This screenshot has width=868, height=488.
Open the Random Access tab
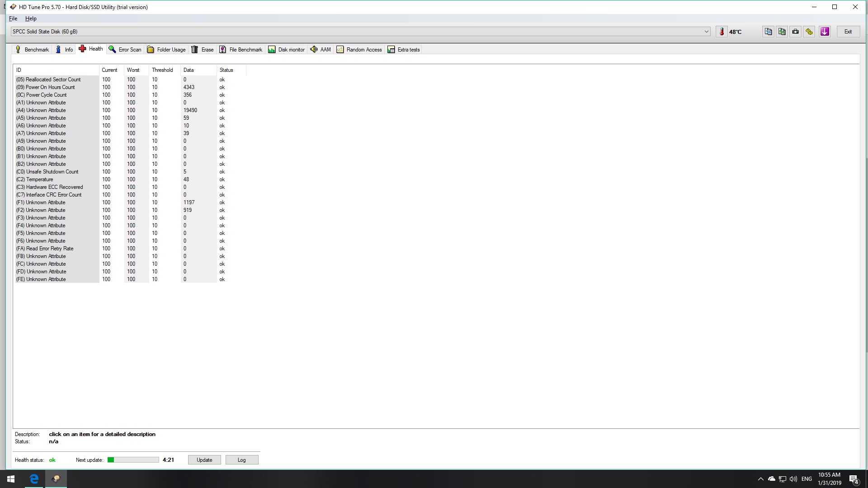click(359, 50)
